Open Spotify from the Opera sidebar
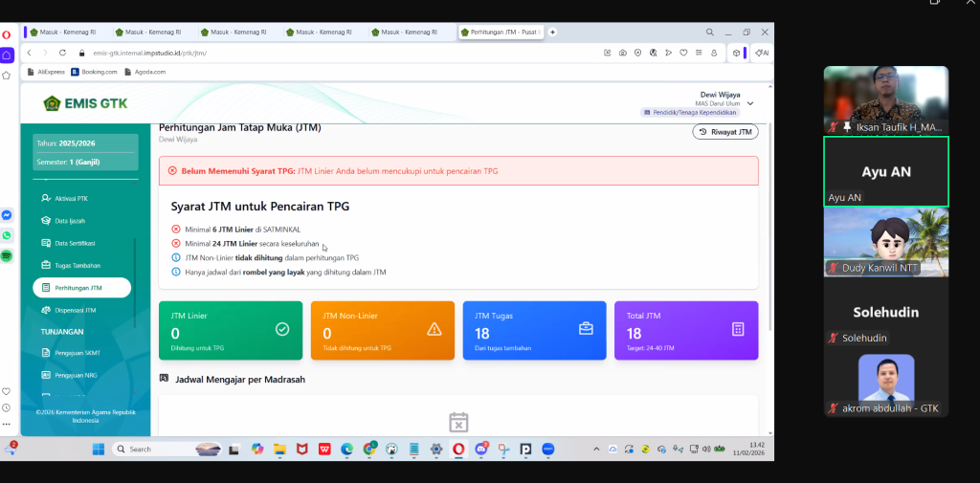The height and width of the screenshot is (483, 980). tap(7, 256)
